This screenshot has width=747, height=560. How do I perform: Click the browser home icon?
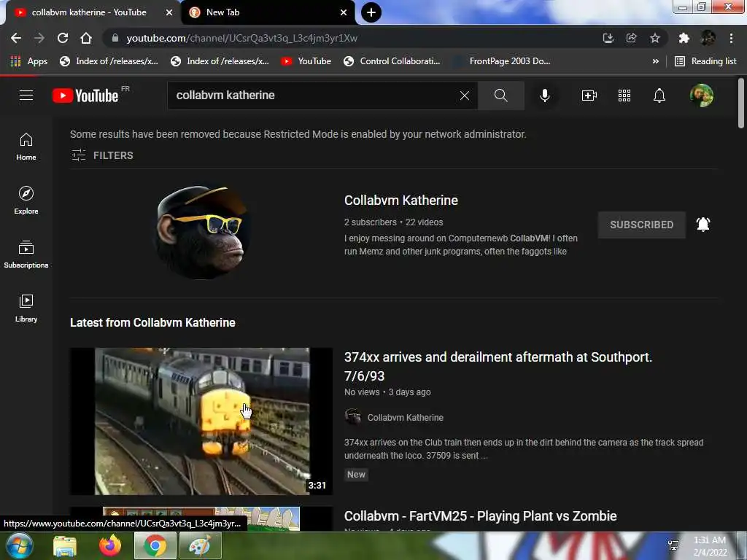click(x=86, y=38)
